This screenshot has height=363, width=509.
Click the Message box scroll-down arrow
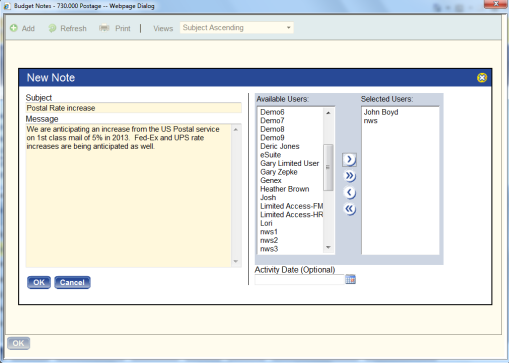coord(236,261)
